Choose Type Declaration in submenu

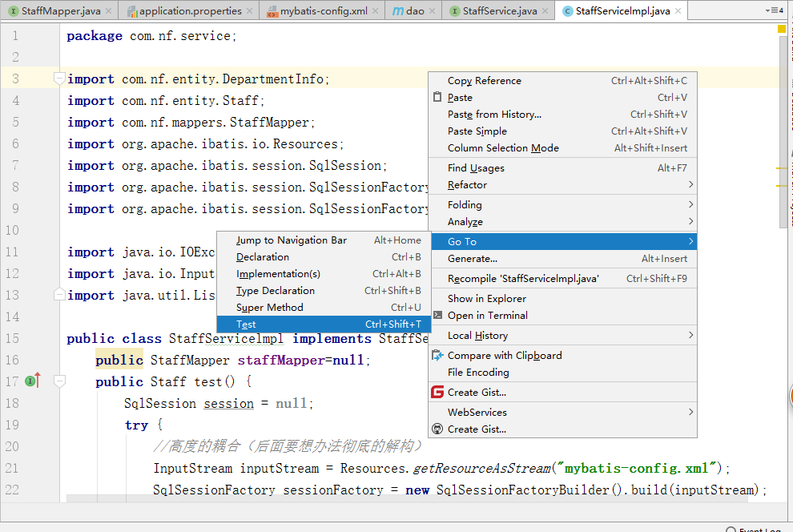pyautogui.click(x=324, y=290)
